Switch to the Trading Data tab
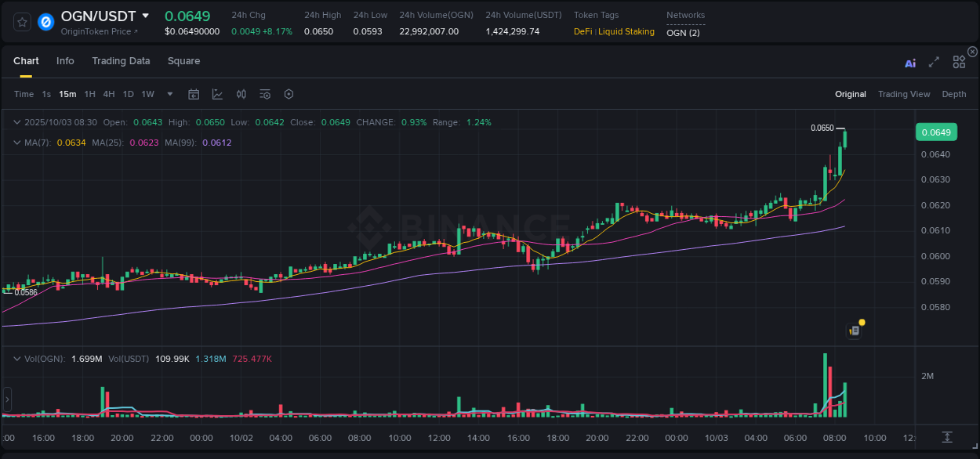 coord(121,61)
